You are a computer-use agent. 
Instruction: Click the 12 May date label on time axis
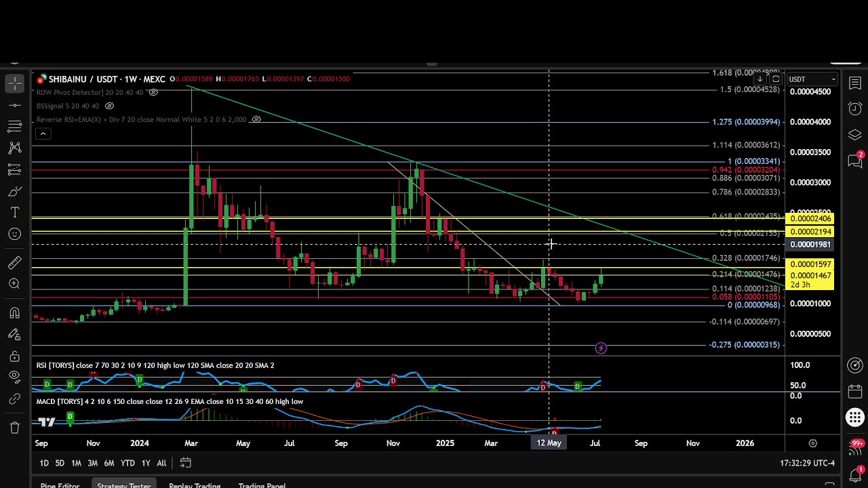click(x=549, y=443)
